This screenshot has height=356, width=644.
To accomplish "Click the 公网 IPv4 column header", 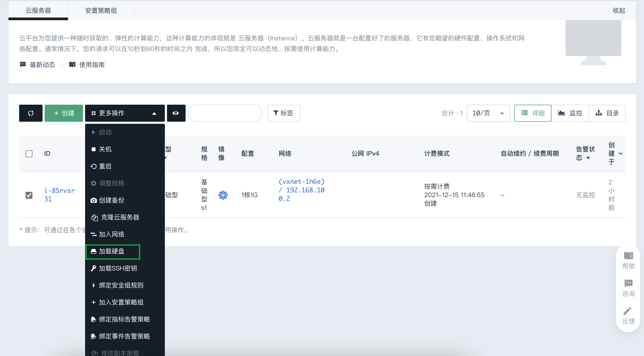I will coord(365,154).
